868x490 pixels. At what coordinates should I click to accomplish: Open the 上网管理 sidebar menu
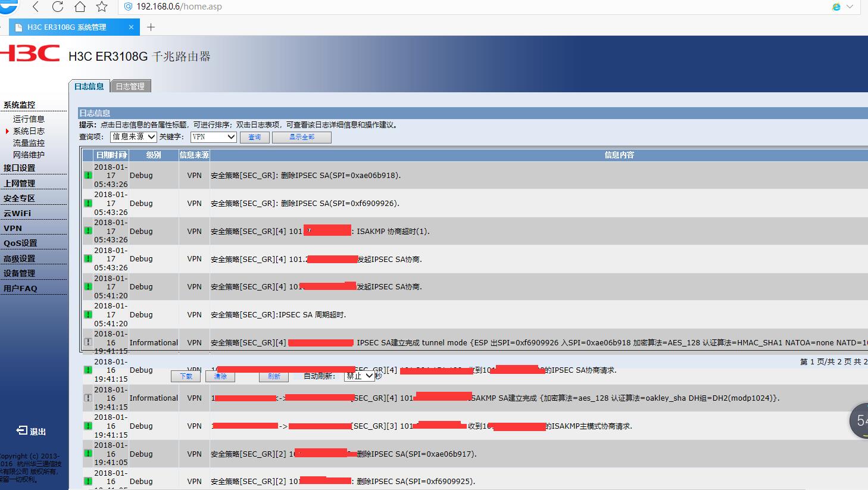click(20, 183)
